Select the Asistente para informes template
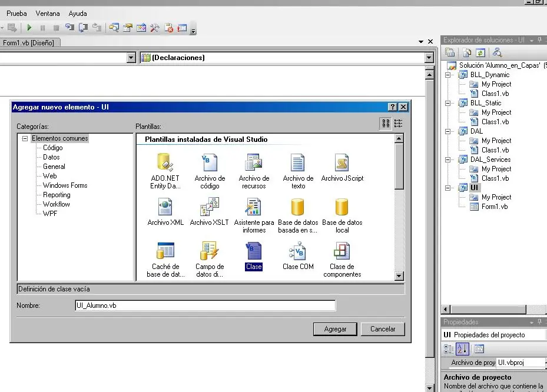Image resolution: width=547 pixels, height=392 pixels. pyautogui.click(x=254, y=215)
